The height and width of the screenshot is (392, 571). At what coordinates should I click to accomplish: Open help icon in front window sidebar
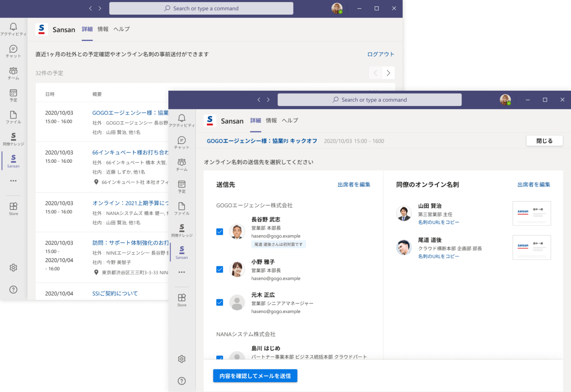[182, 381]
